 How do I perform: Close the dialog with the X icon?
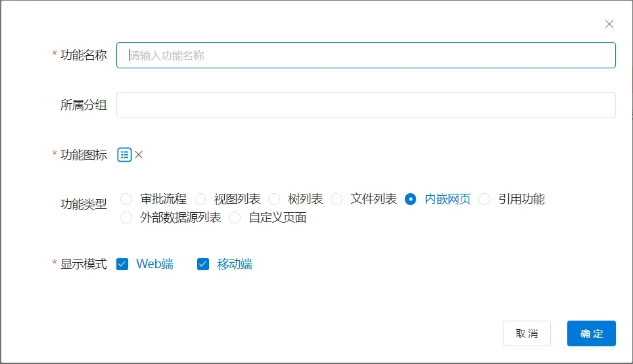point(609,24)
